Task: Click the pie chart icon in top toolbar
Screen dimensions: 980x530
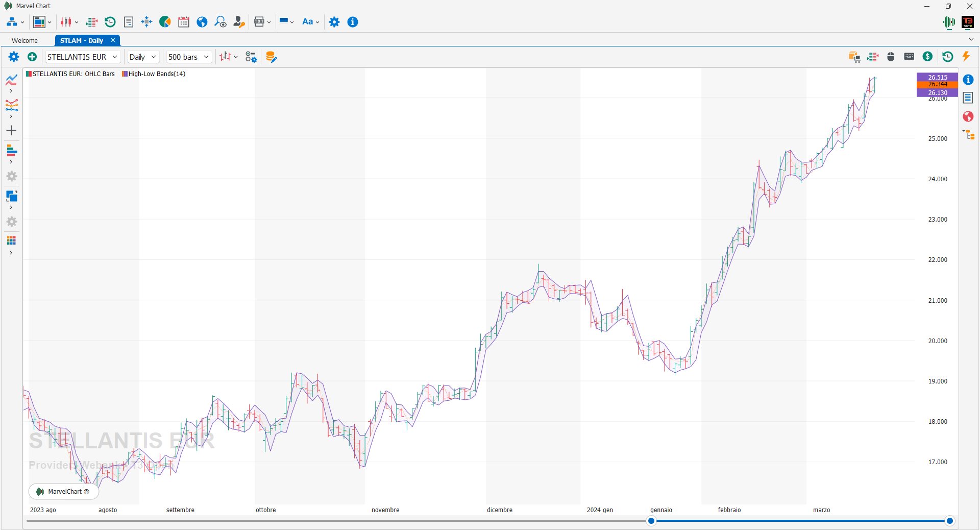Action: [165, 22]
